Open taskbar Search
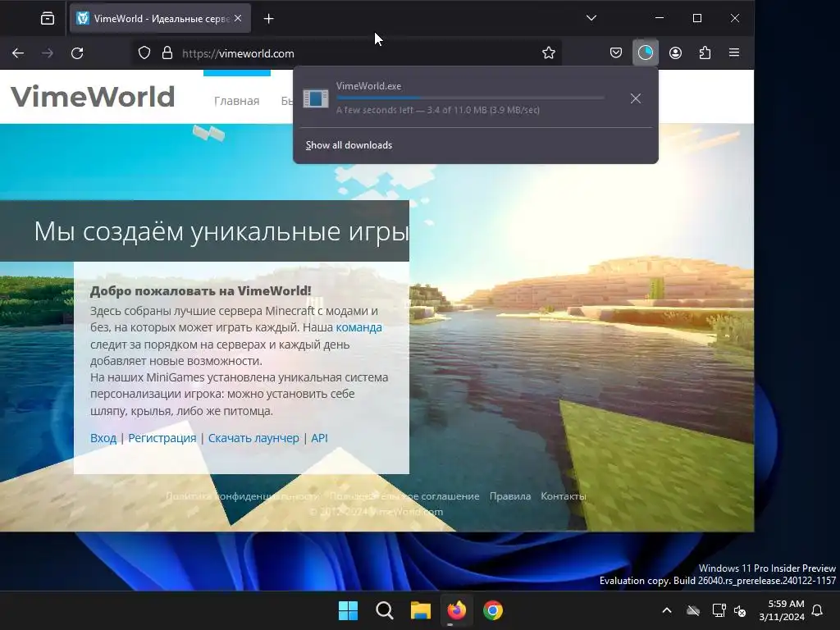Viewport: 840px width, 630px height. tap(385, 610)
